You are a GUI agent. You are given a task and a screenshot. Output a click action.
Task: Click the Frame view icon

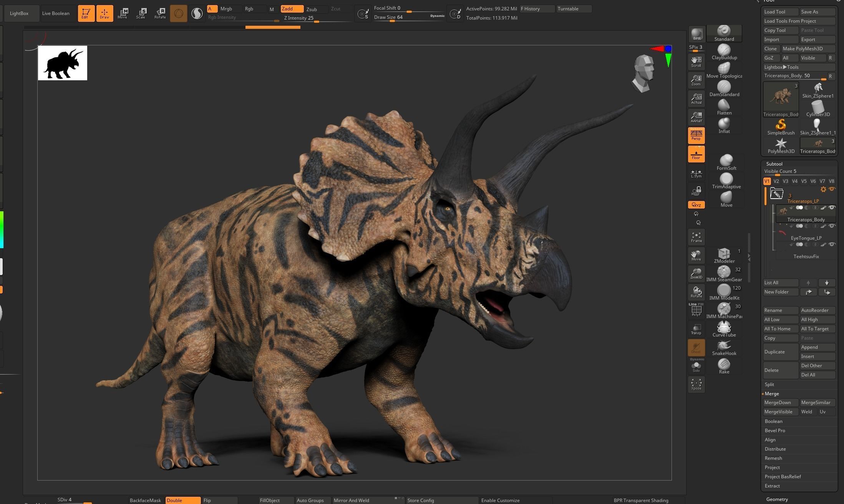696,237
